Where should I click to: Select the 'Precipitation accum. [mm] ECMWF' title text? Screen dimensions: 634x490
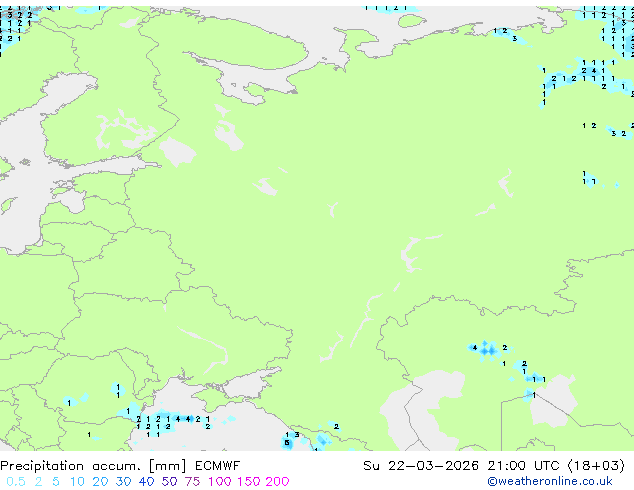[x=120, y=466]
